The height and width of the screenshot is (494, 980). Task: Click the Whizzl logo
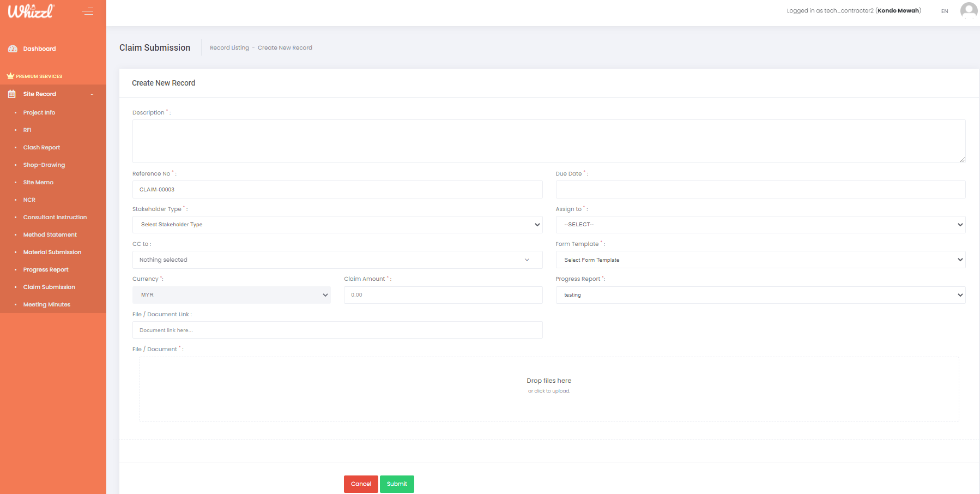(31, 11)
